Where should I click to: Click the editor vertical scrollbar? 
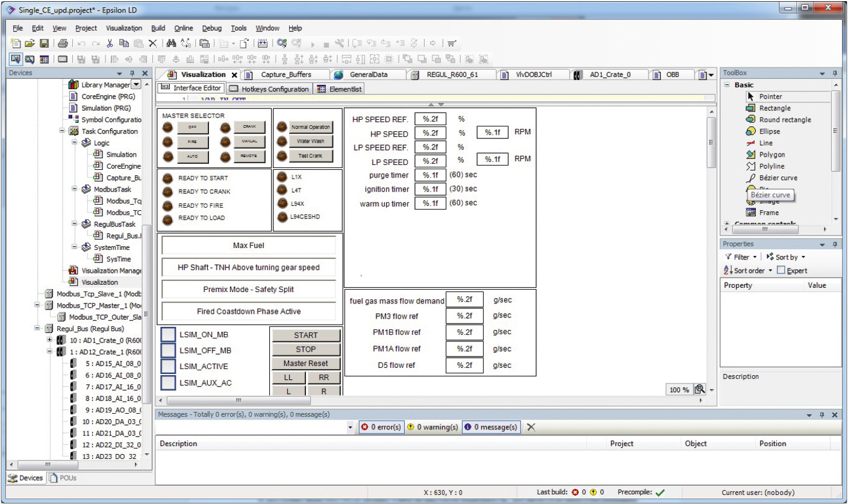coord(711,142)
